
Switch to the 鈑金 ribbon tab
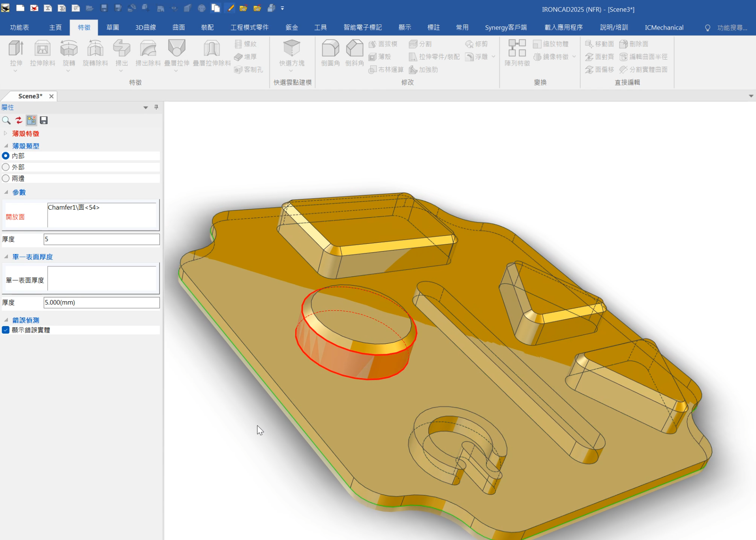pyautogui.click(x=291, y=27)
